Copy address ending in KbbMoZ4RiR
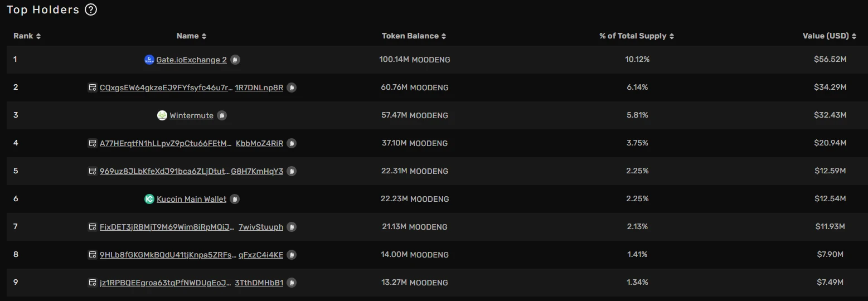The width and height of the screenshot is (868, 301). tap(292, 143)
